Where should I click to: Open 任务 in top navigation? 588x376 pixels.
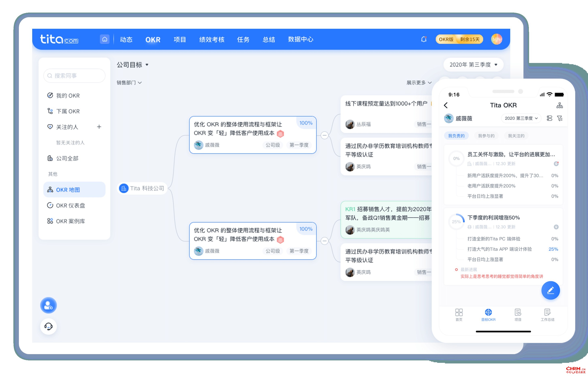243,39
